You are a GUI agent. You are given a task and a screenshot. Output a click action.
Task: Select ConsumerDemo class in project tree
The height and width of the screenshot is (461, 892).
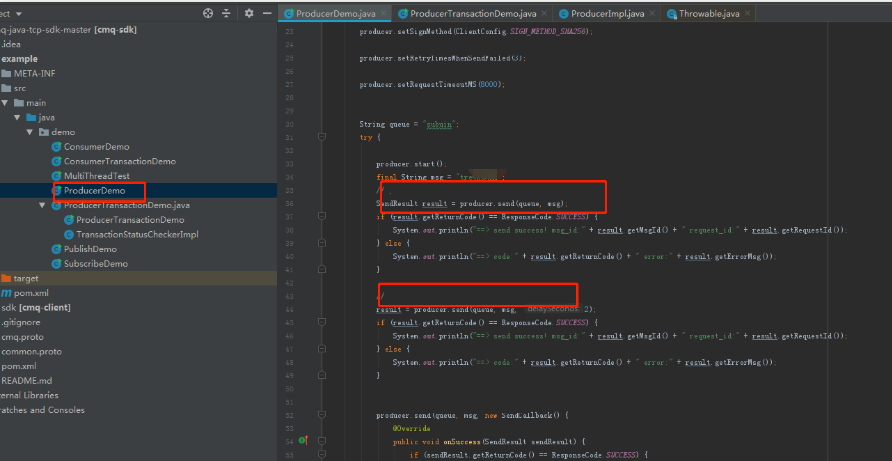96,147
